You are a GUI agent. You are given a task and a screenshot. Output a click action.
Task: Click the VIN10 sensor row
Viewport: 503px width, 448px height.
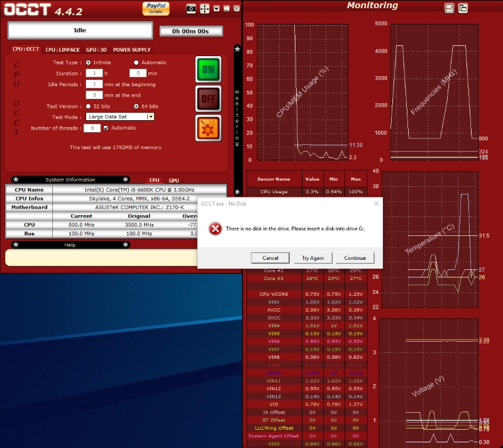click(x=307, y=372)
